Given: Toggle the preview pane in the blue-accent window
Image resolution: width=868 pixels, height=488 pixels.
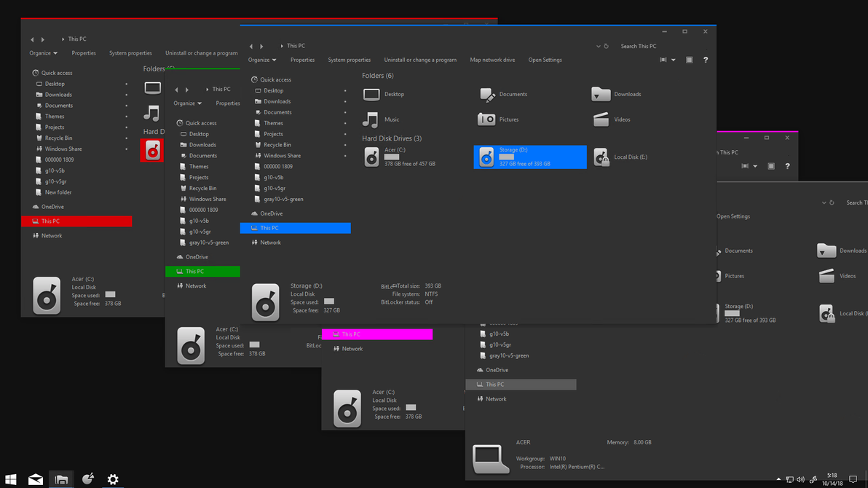Looking at the screenshot, I should pos(689,60).
